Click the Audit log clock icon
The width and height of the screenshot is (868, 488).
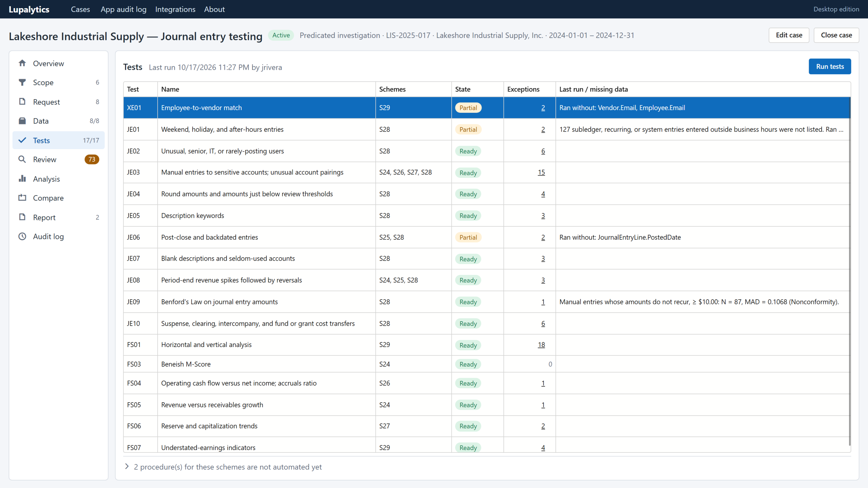pyautogui.click(x=22, y=237)
